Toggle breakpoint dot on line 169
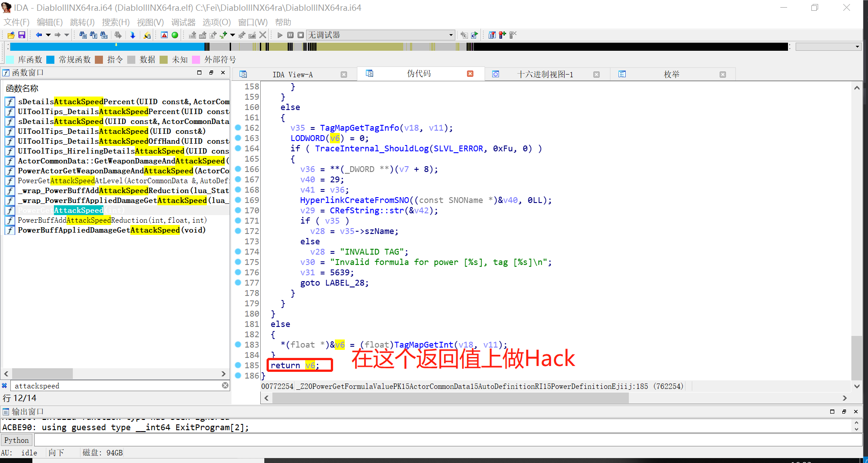 pos(238,200)
